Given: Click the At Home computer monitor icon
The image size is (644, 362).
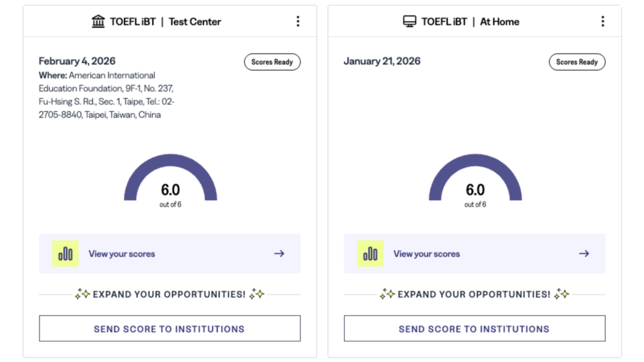Looking at the screenshot, I should [x=409, y=21].
